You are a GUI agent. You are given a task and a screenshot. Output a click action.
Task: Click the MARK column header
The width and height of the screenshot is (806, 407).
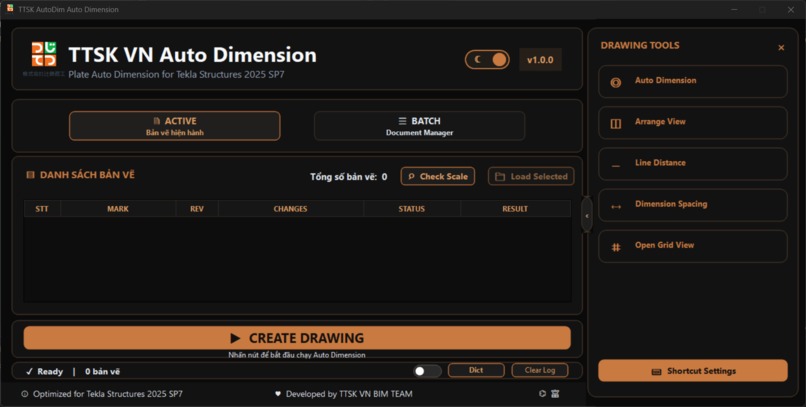point(118,209)
